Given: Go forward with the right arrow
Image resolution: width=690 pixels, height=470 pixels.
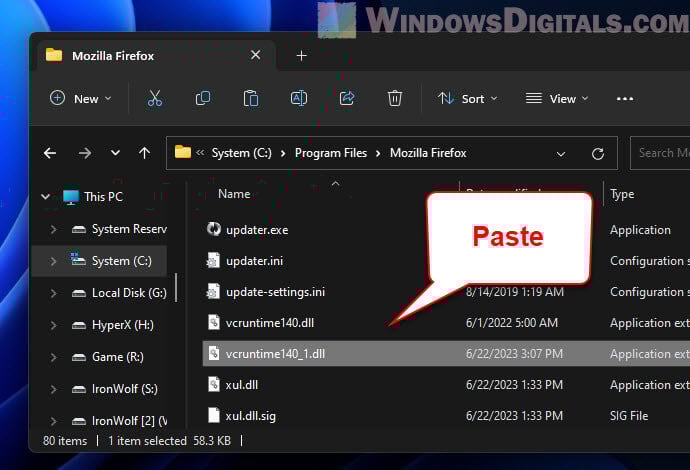Looking at the screenshot, I should (84, 153).
